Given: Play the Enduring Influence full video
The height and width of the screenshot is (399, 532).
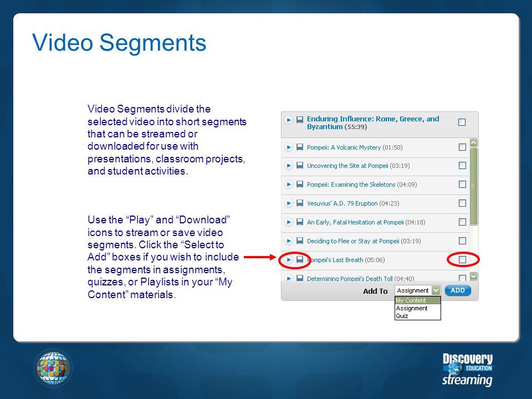Looking at the screenshot, I should coord(288,120).
